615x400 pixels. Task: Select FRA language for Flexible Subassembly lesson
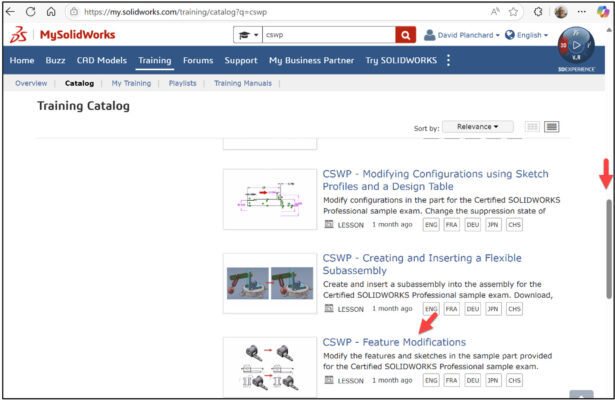(451, 309)
